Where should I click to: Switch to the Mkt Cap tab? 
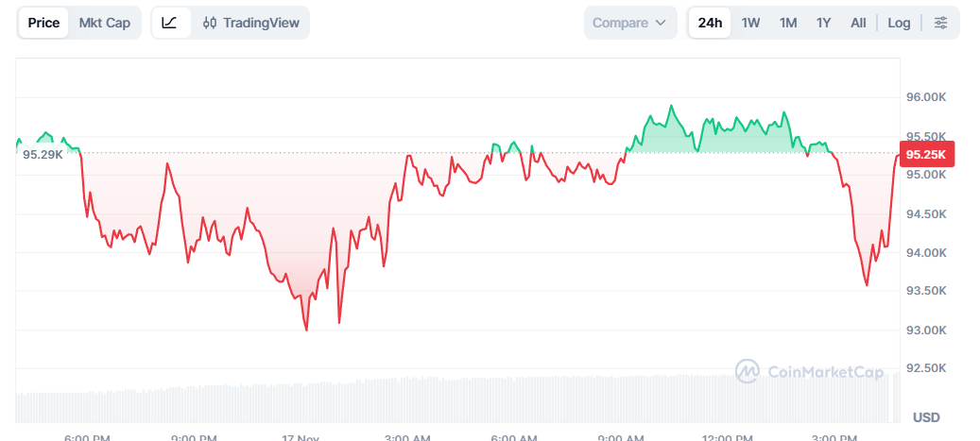click(x=105, y=23)
